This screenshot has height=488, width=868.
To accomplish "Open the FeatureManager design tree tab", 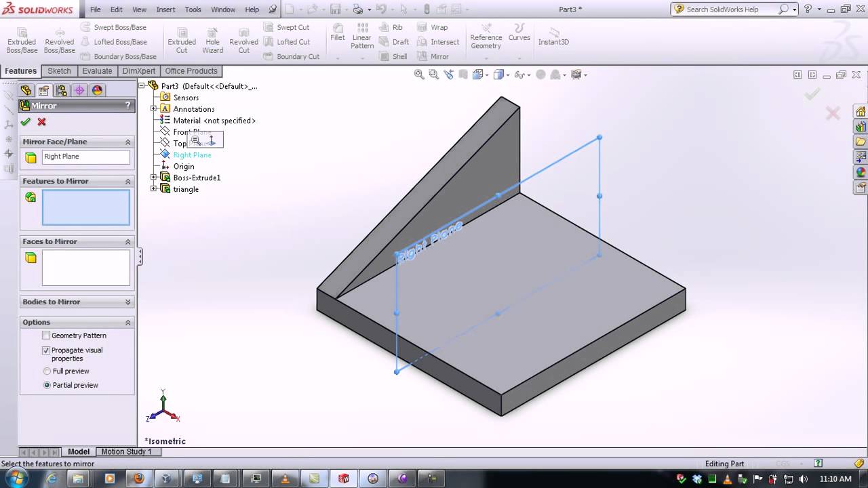I will point(26,90).
